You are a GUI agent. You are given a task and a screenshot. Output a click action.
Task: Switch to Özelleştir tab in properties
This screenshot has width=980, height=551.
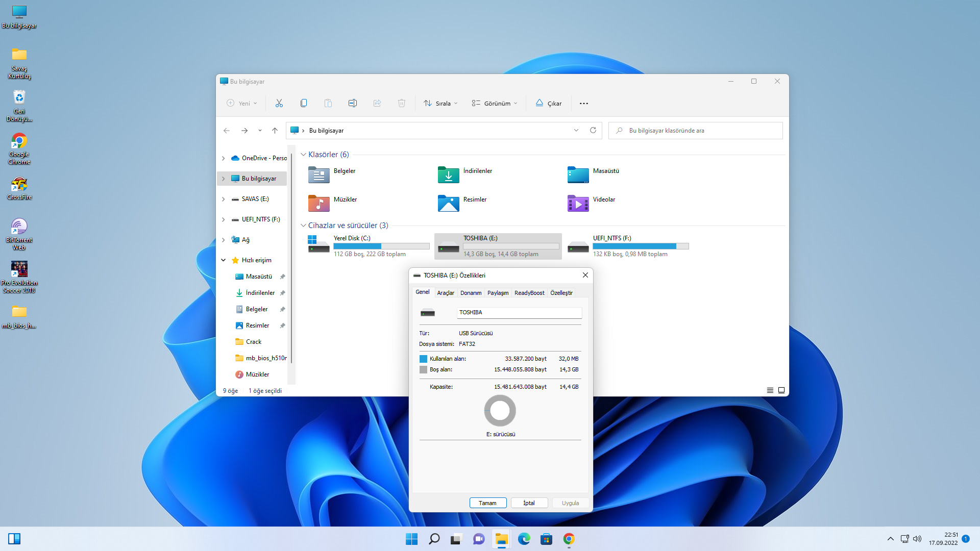click(x=561, y=293)
